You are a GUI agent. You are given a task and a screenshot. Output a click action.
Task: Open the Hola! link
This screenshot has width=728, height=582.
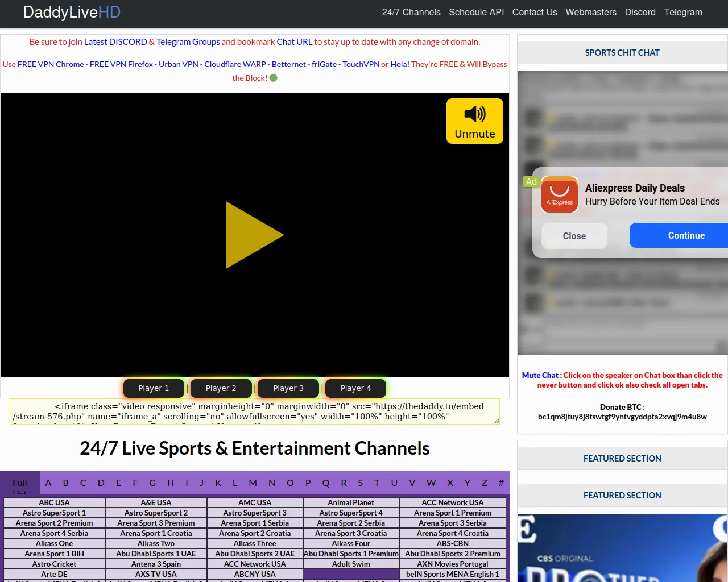coord(400,64)
